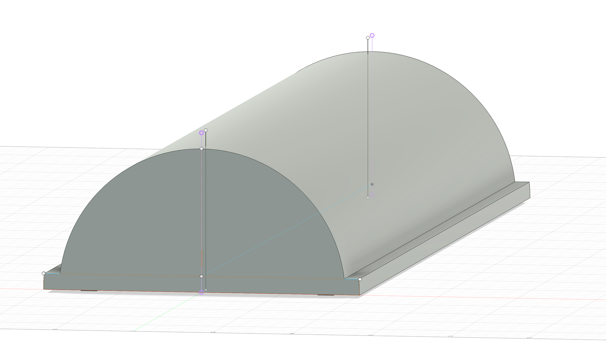Click the white point at the front arch base center
The width and height of the screenshot is (606, 364).
click(x=201, y=276)
